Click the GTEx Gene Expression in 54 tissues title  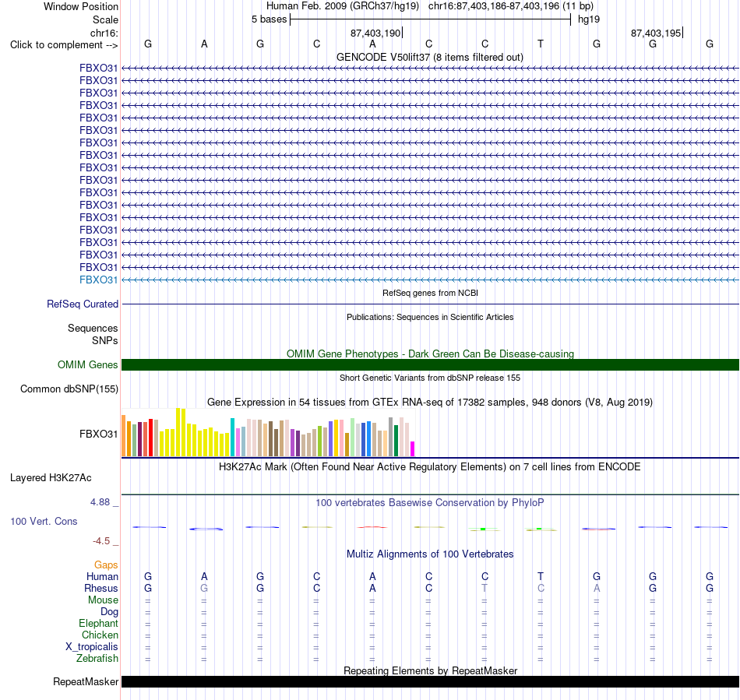pyautogui.click(x=430, y=403)
